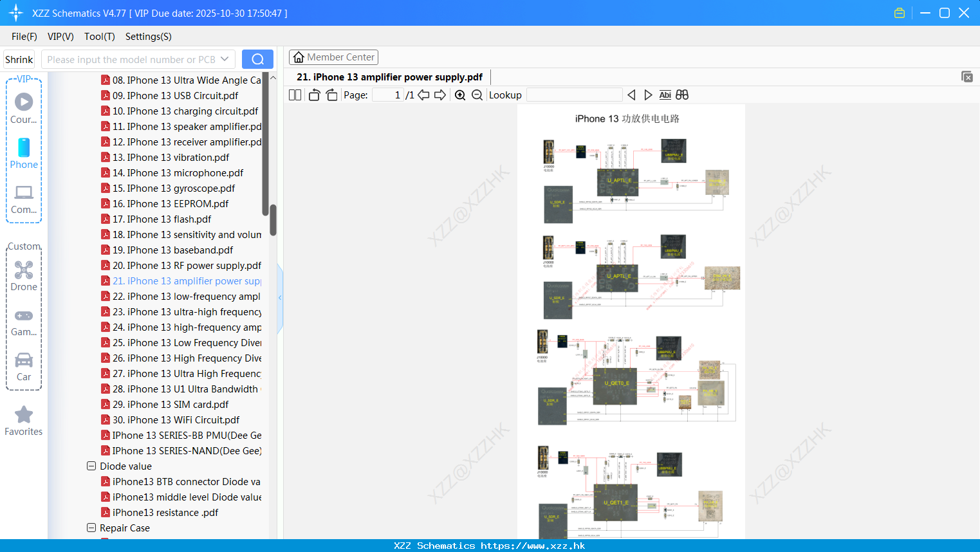
Task: Collapse the left panel with the splitter arrow
Action: click(280, 298)
